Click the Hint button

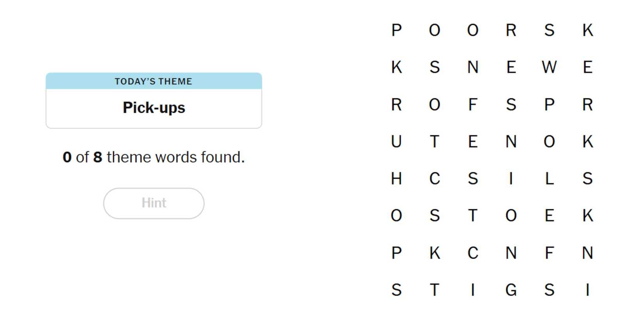click(154, 203)
